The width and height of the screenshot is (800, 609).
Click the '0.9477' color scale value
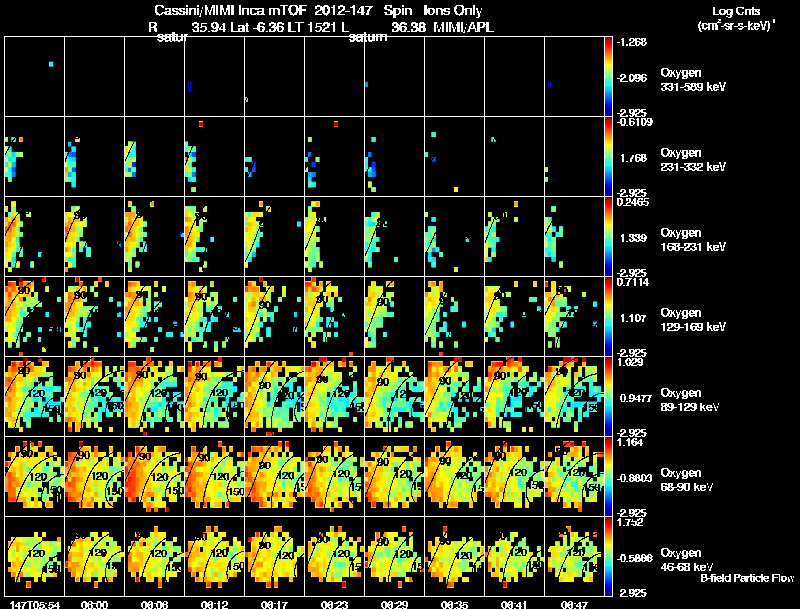click(636, 398)
